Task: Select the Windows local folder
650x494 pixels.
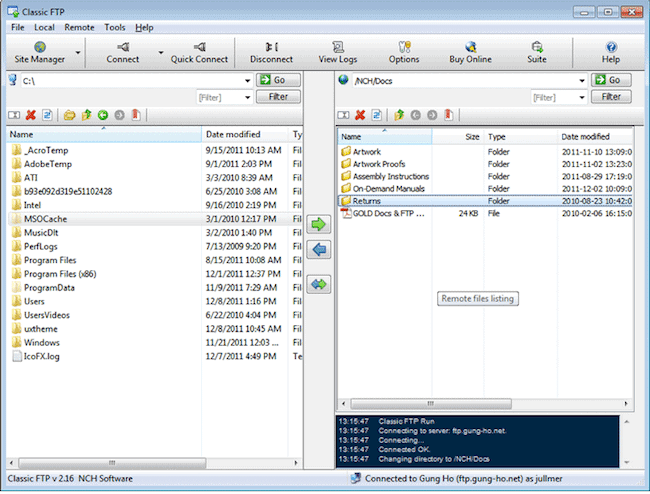Action: [155, 343]
